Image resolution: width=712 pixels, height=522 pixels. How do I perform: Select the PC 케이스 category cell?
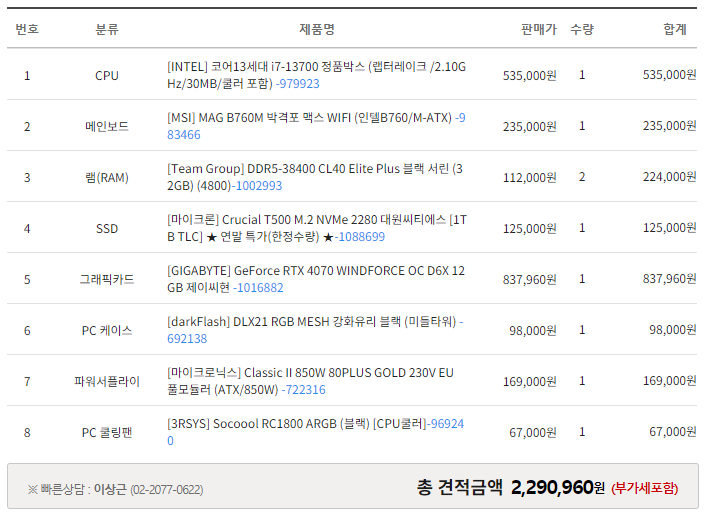[107, 330]
